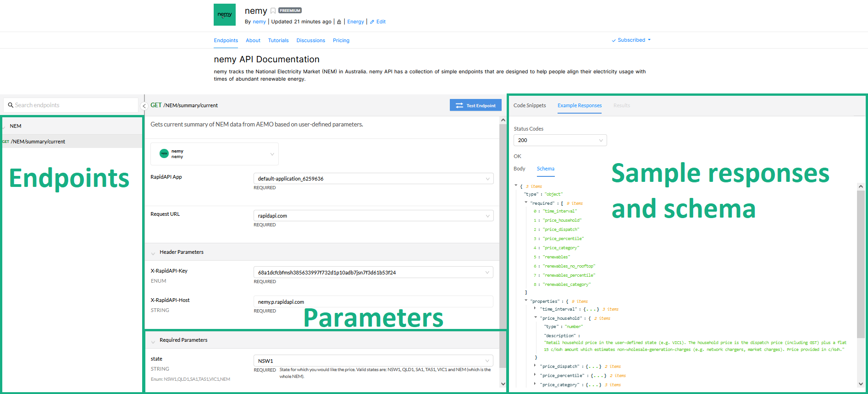Collapse the endpoints sidebar arrow

tap(144, 106)
